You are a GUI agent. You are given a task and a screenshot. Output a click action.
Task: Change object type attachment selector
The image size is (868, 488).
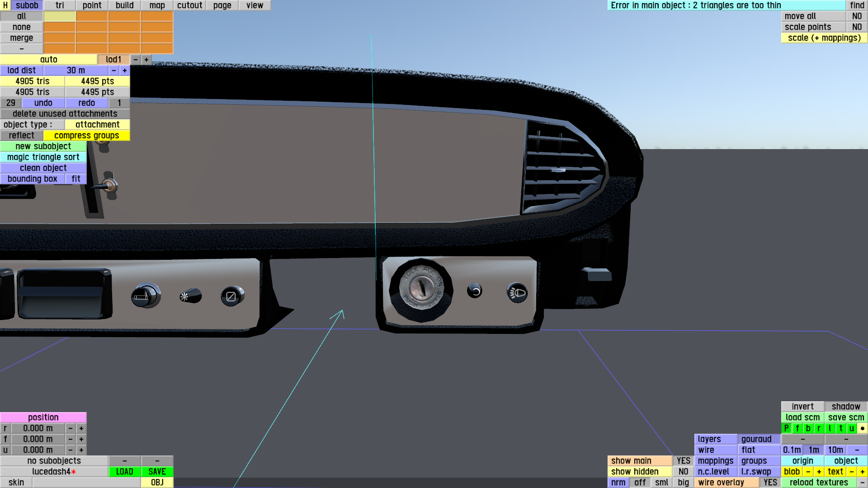pos(97,125)
